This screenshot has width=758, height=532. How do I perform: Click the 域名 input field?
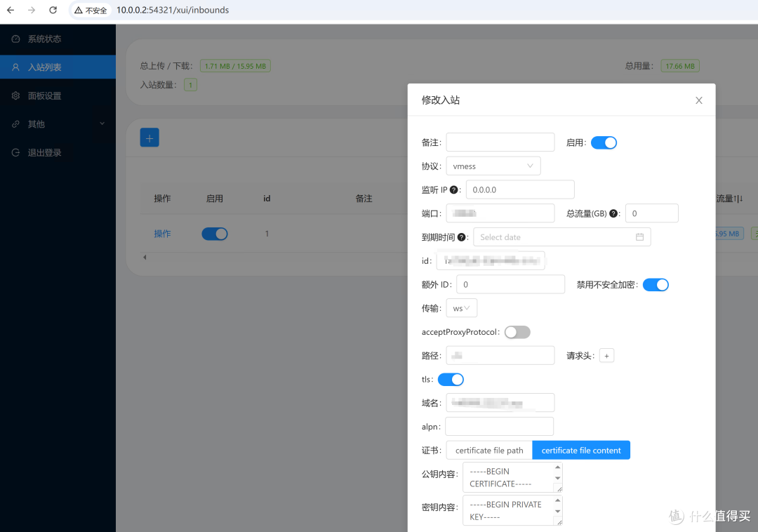pyautogui.click(x=500, y=403)
